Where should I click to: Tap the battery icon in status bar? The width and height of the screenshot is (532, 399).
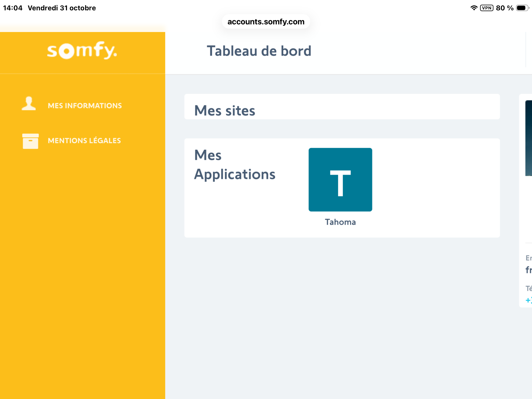click(x=522, y=8)
